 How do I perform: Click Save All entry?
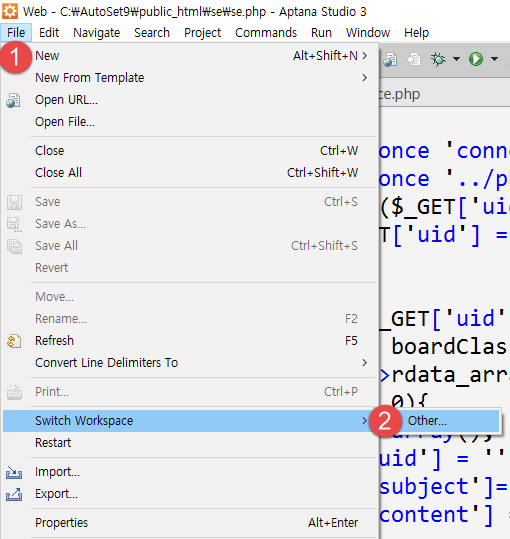coord(189,246)
